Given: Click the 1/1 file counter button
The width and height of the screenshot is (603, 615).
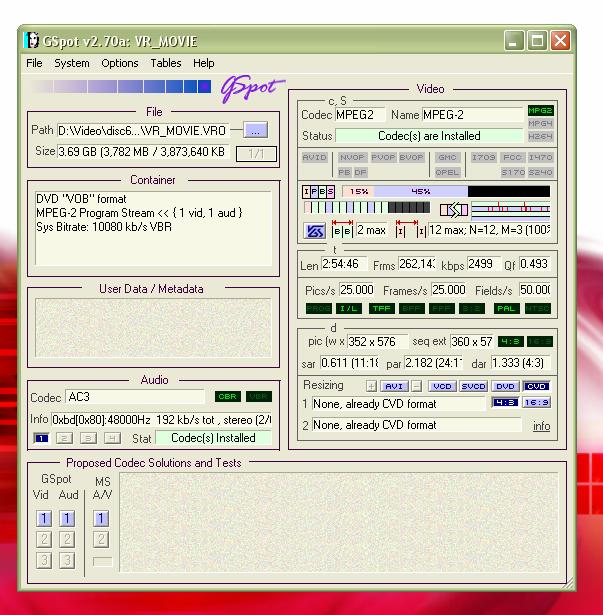Looking at the screenshot, I should pos(256,154).
